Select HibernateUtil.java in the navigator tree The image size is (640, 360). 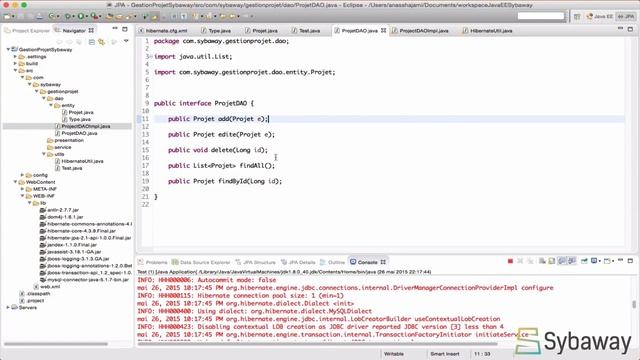(79, 161)
